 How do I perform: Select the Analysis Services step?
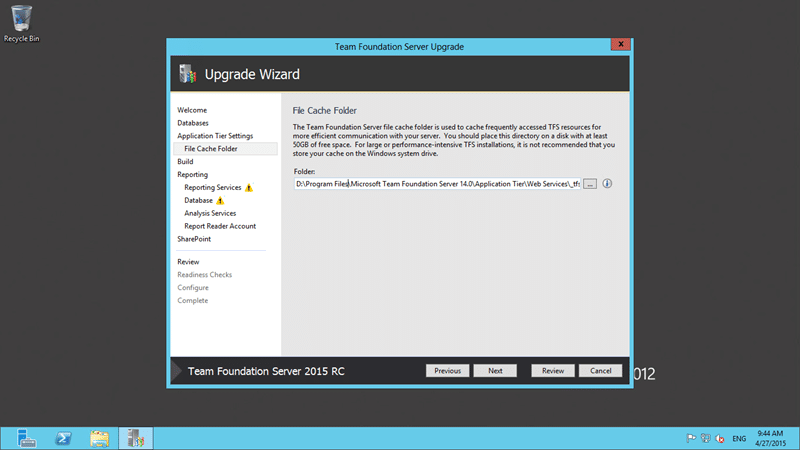210,213
